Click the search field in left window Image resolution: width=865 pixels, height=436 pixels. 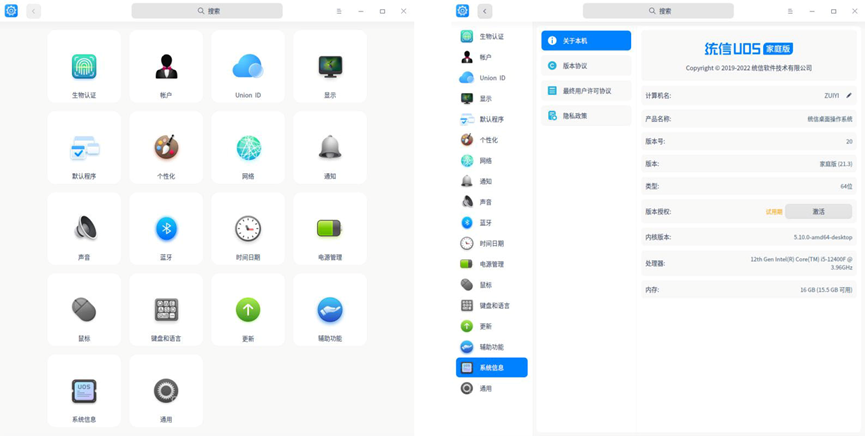click(207, 11)
